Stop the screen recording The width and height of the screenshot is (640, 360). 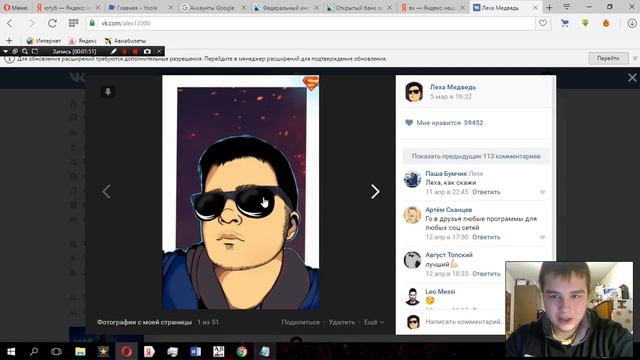(135, 51)
